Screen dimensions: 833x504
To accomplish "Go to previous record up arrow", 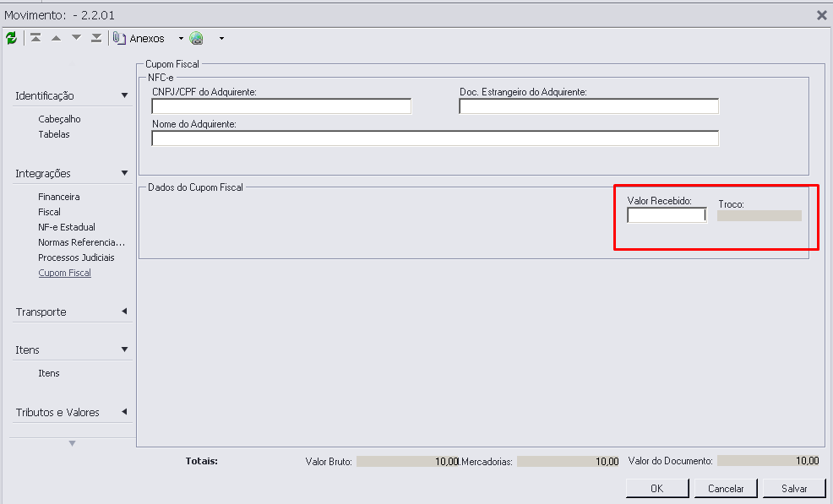I will (x=56, y=38).
